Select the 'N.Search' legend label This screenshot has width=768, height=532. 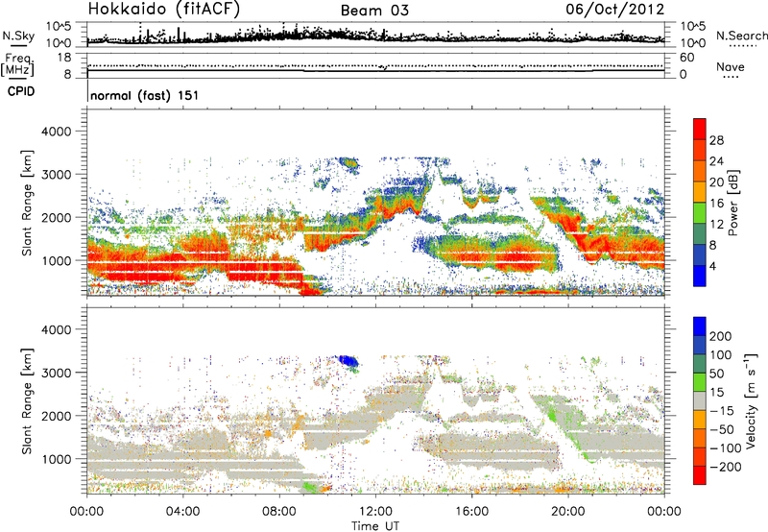(x=742, y=36)
